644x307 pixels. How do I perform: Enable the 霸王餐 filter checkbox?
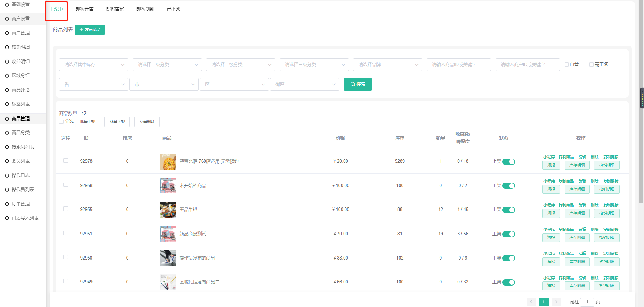pos(592,65)
